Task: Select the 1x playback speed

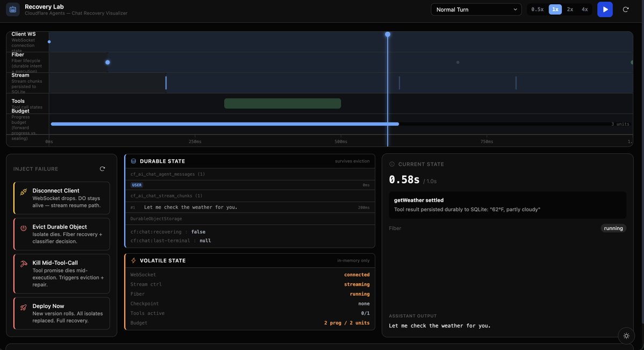Action: click(555, 10)
